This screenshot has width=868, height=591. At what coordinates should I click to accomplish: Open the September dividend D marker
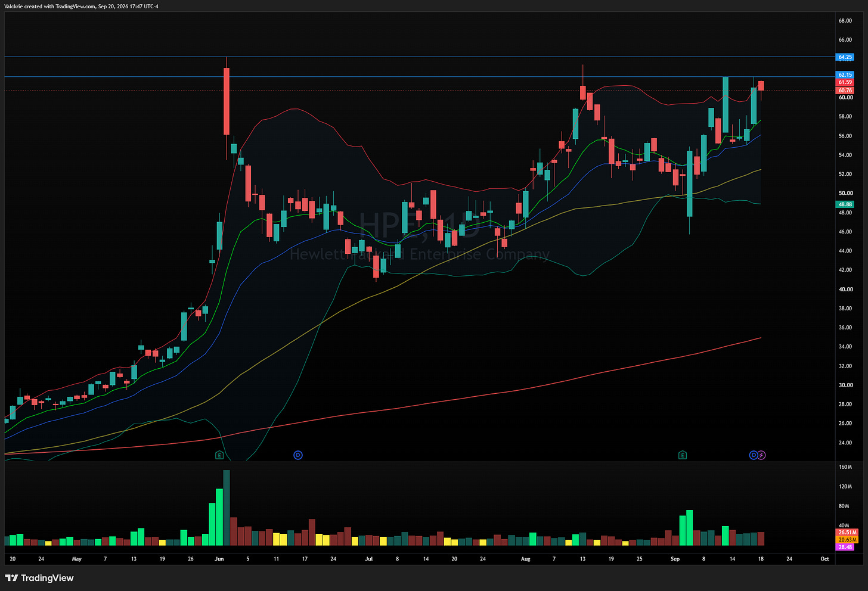[x=754, y=455]
